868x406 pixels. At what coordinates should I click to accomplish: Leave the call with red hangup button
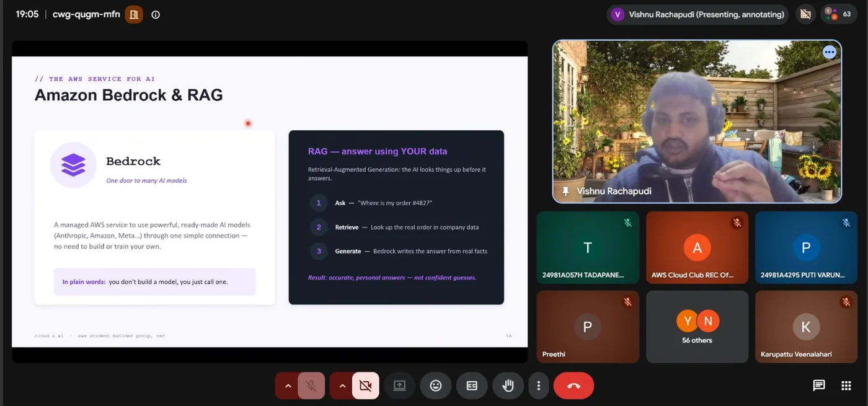coord(573,386)
